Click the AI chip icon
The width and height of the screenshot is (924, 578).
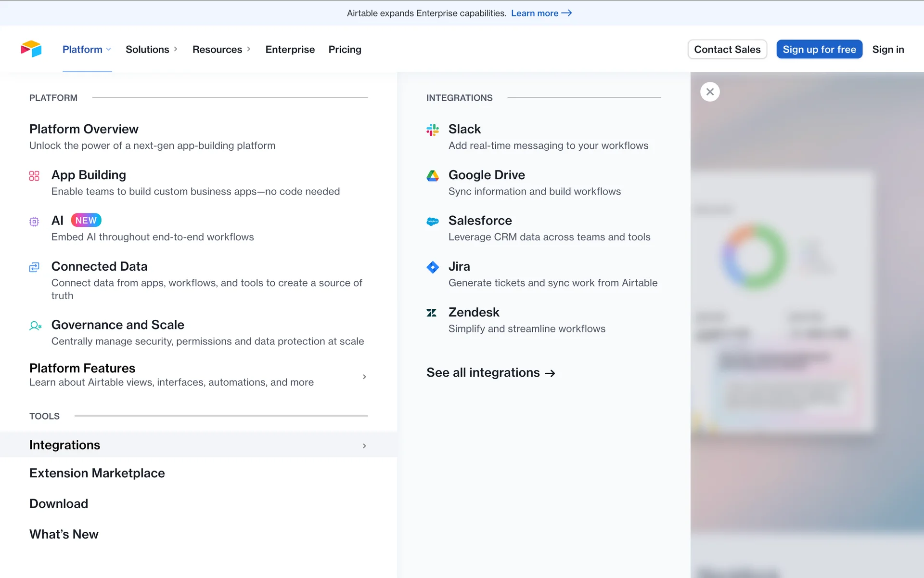tap(34, 222)
